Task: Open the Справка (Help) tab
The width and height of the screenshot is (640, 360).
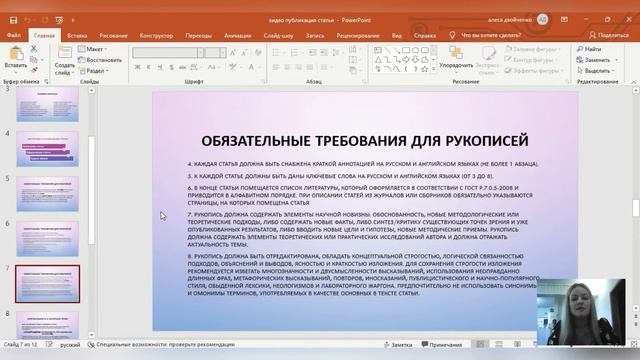Action: pyautogui.click(x=424, y=36)
